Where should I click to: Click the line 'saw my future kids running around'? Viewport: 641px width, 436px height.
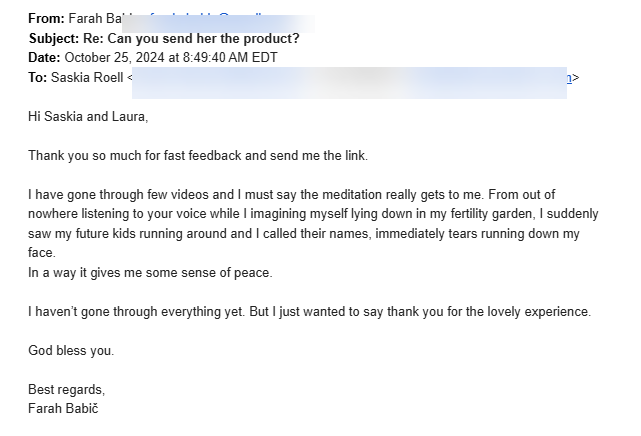(140, 233)
